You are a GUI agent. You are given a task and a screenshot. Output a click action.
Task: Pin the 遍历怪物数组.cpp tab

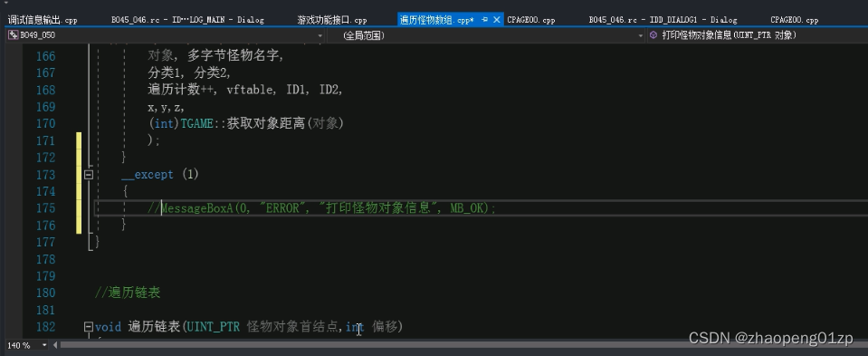click(x=484, y=19)
